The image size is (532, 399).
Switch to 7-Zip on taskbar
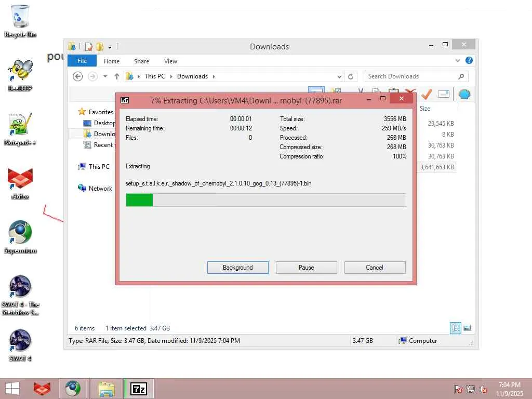coord(139,389)
